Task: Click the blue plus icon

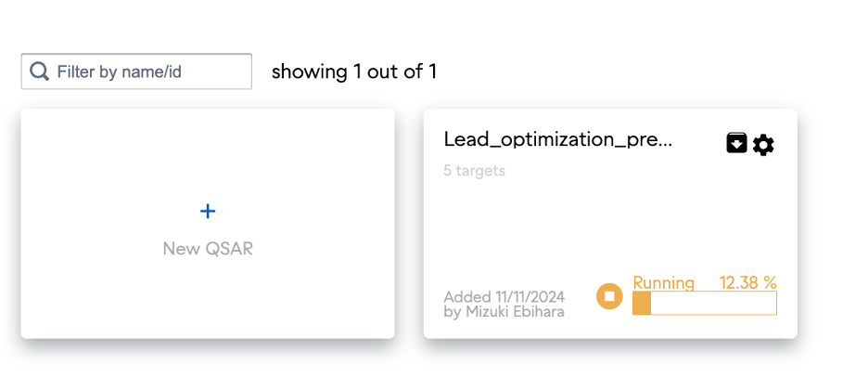Action: 208,212
